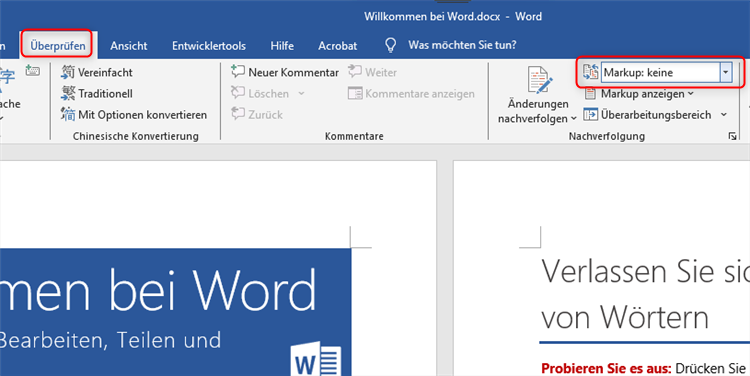The width and height of the screenshot is (750, 376).
Task: Focus the 'Was möchten Sie tun?' search box
Action: tap(462, 45)
